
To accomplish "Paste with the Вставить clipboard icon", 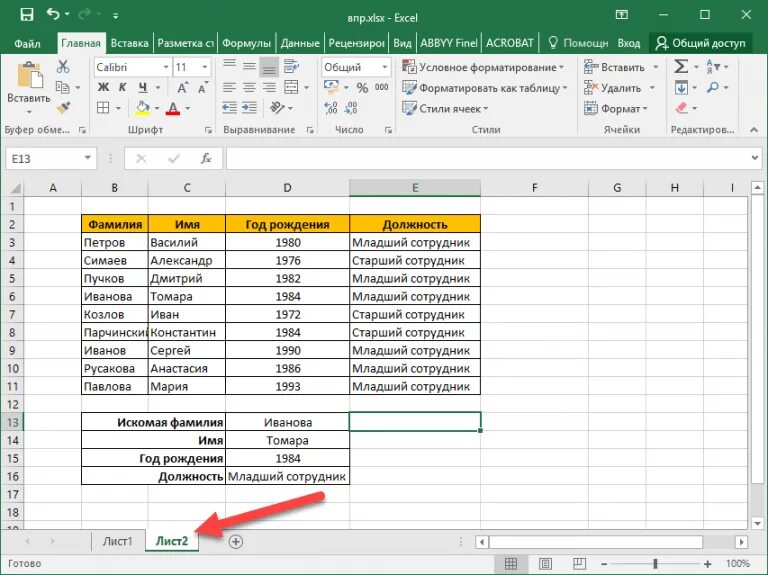I will tap(29, 75).
